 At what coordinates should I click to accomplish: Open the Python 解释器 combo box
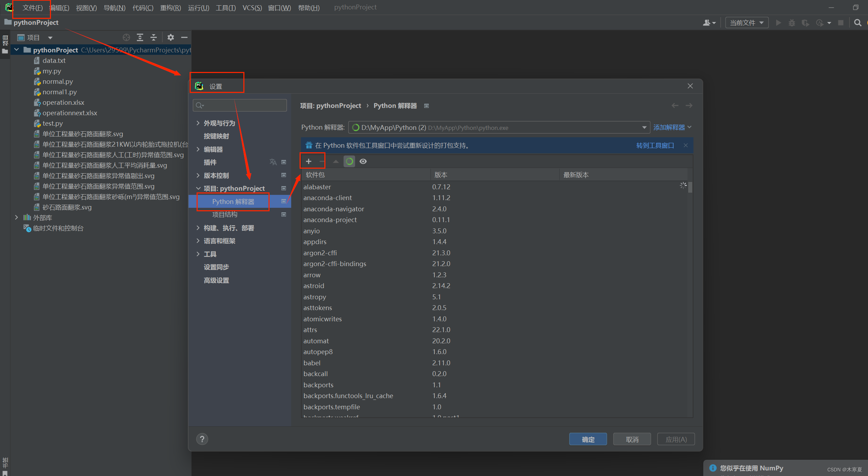(x=499, y=127)
